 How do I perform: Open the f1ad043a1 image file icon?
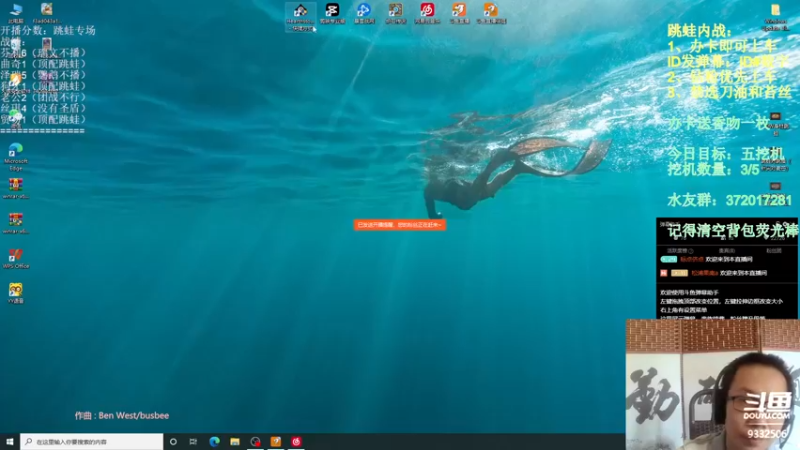[x=46, y=13]
